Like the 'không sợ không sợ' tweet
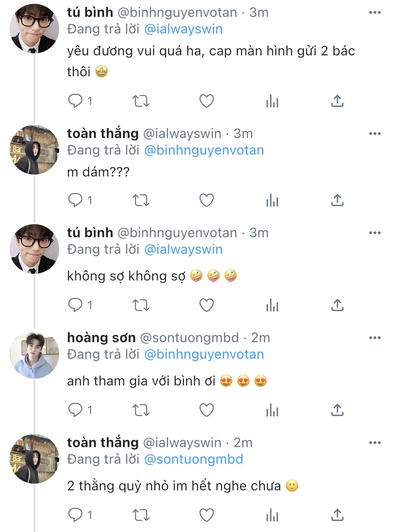The width and height of the screenshot is (395, 532). (x=206, y=306)
